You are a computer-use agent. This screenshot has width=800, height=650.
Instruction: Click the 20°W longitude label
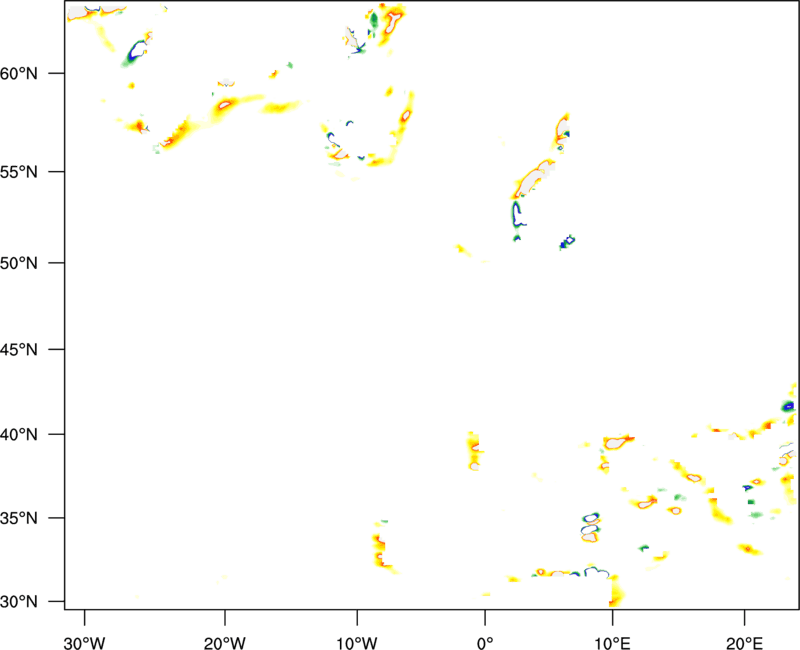(224, 643)
